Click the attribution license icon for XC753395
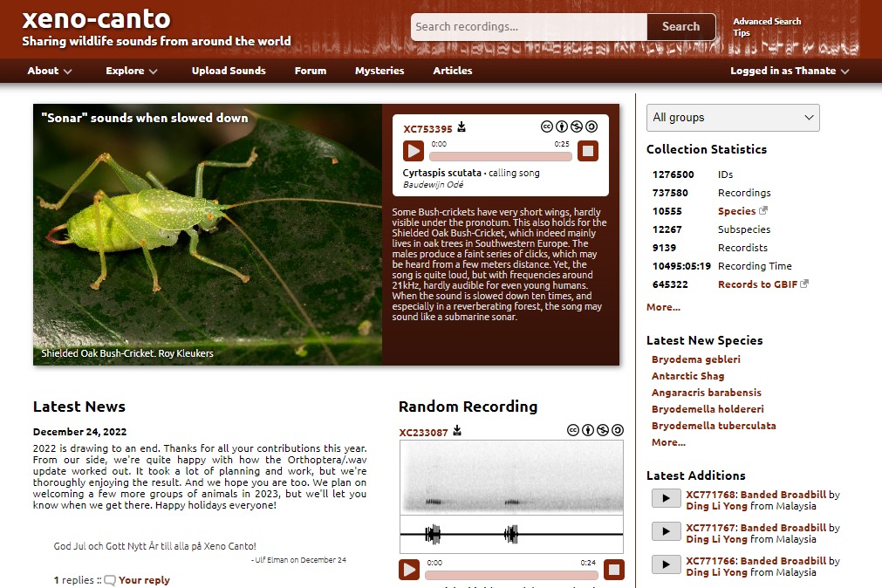 point(561,126)
